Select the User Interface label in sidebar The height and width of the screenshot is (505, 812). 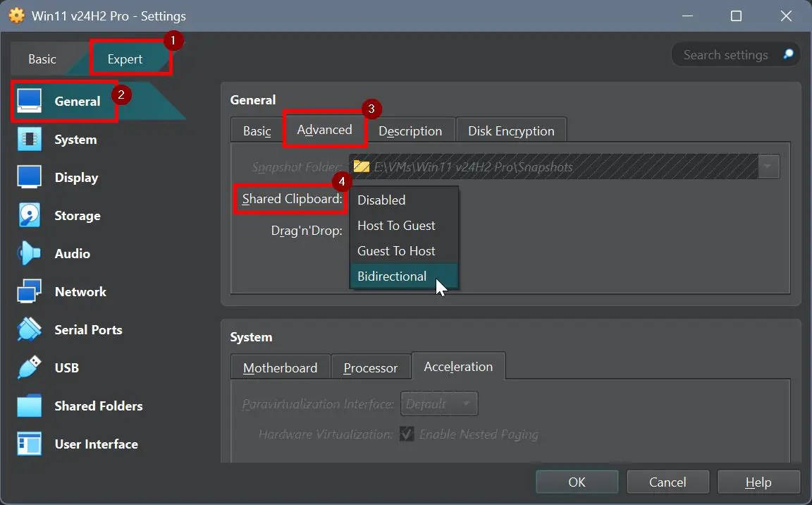(x=97, y=444)
